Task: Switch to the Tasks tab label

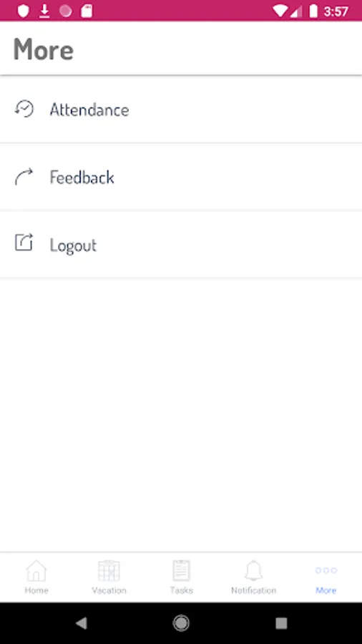Action: (x=182, y=590)
